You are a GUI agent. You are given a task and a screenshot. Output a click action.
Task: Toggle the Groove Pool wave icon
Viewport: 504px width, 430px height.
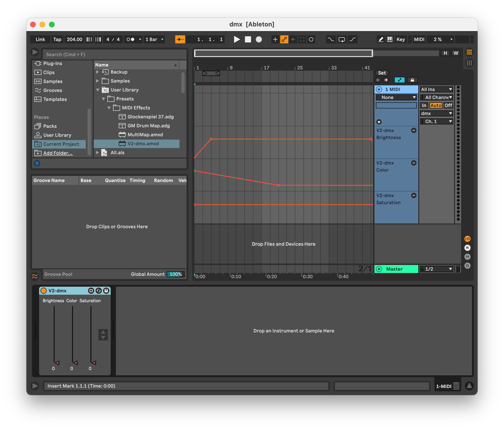(x=35, y=276)
